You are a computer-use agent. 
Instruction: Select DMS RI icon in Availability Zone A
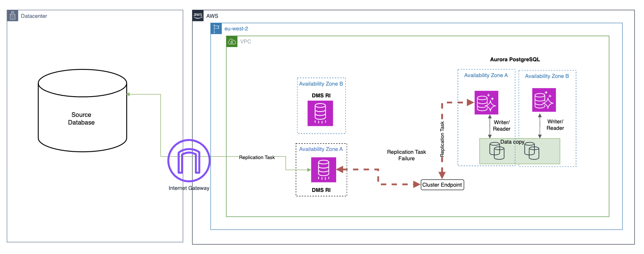324,170
